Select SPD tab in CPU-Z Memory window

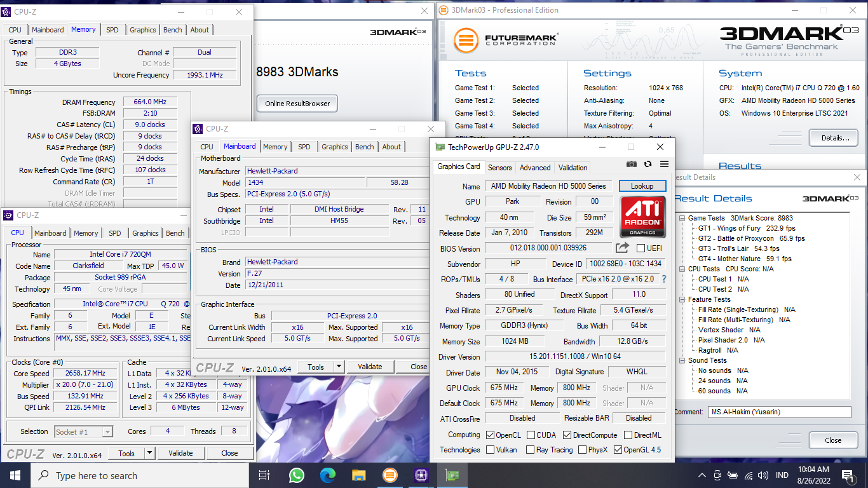tap(112, 30)
